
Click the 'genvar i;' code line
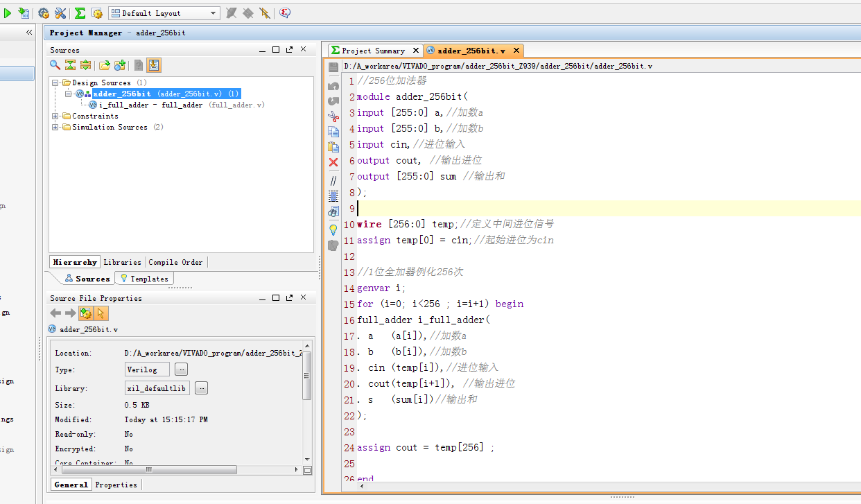[381, 288]
